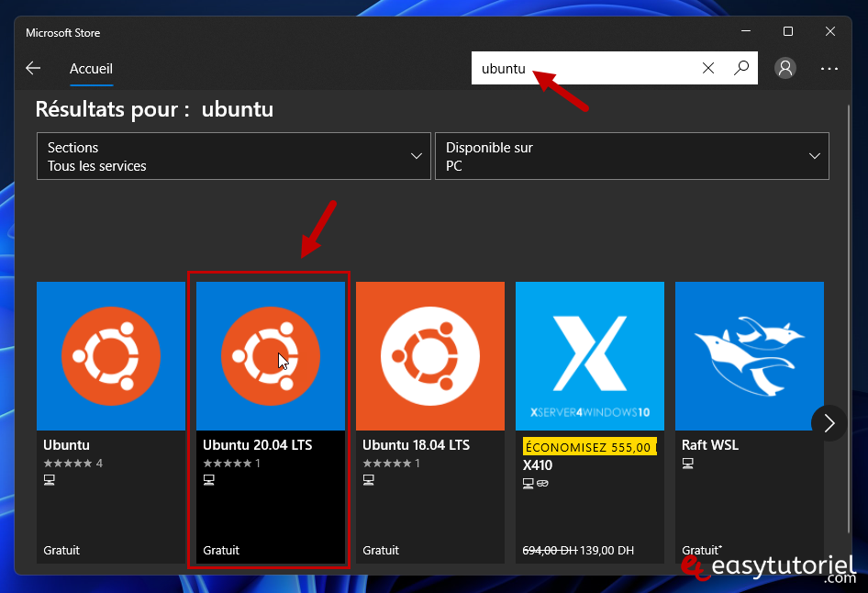Screen dimensions: 868x593
Task: Close the Microsoft Store window
Action: point(829,31)
